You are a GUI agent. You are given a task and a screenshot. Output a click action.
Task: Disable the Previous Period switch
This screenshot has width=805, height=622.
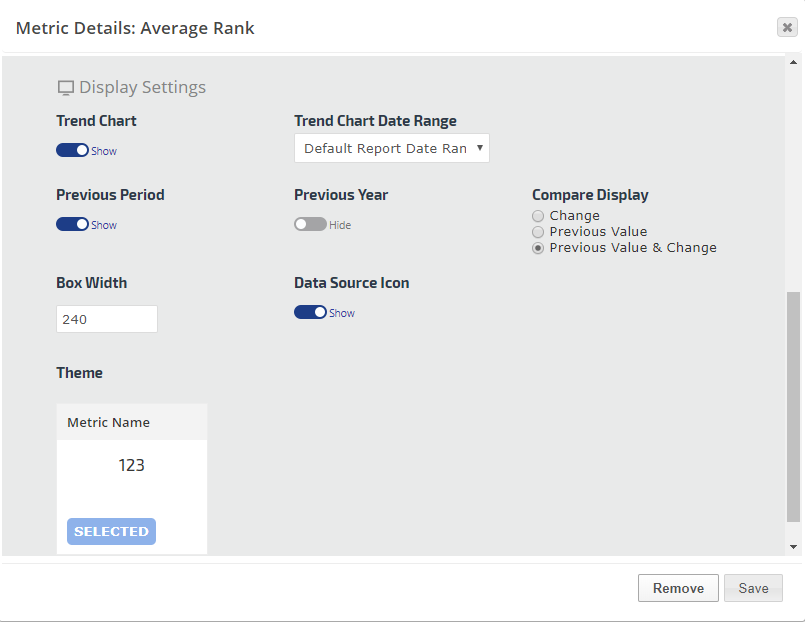click(73, 224)
